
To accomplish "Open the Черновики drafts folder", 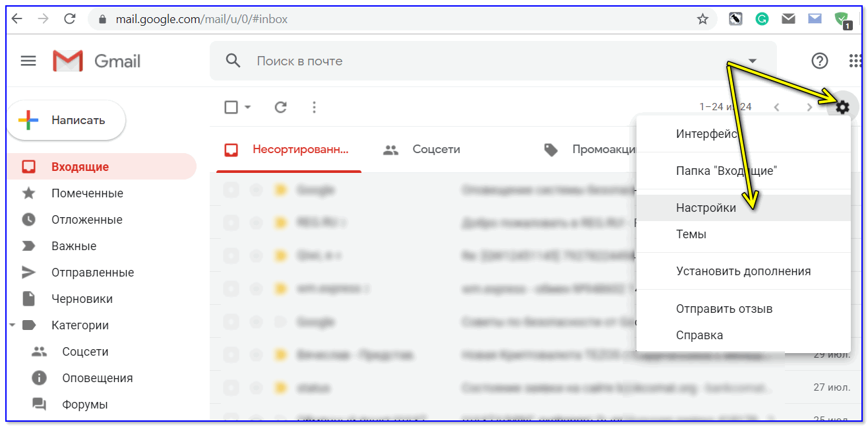I will [82, 299].
